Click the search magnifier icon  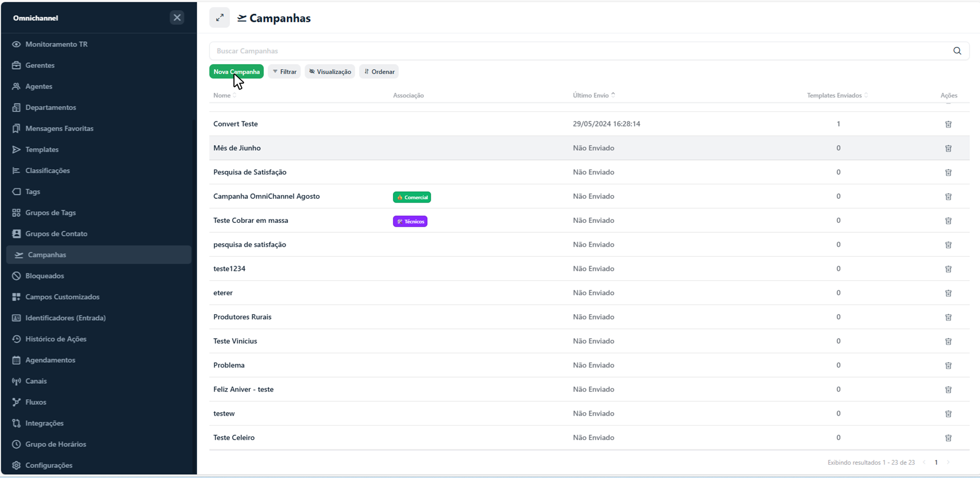pyautogui.click(x=957, y=51)
